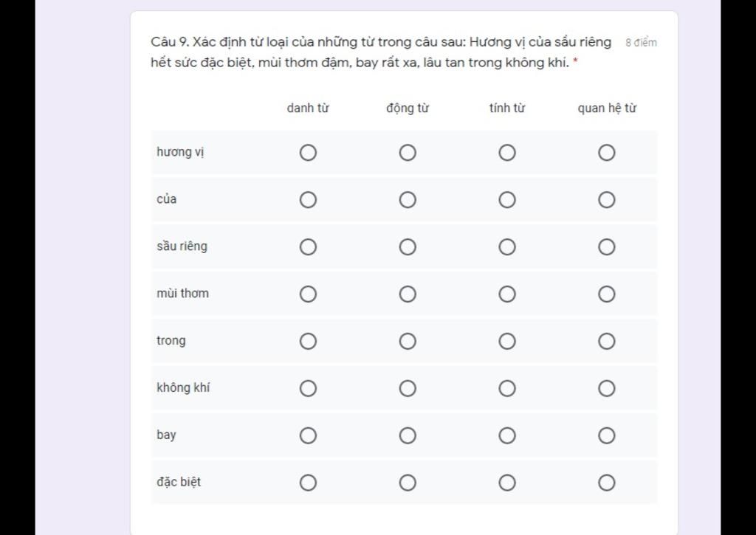Select 'danh từ' for 'hương vị' row

308,153
